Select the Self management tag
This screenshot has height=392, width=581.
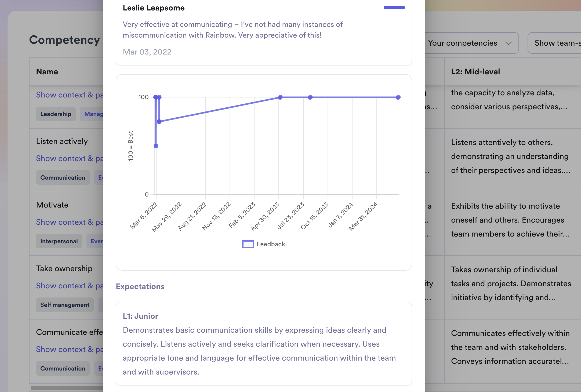coord(64,305)
